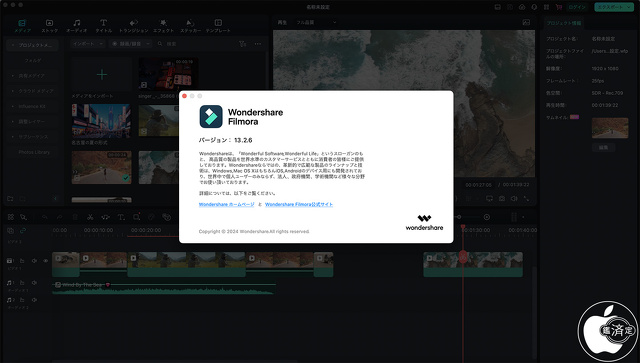Toggle visibility eye on ビデオ 1 track
The image size is (640, 363).
[x=45, y=261]
